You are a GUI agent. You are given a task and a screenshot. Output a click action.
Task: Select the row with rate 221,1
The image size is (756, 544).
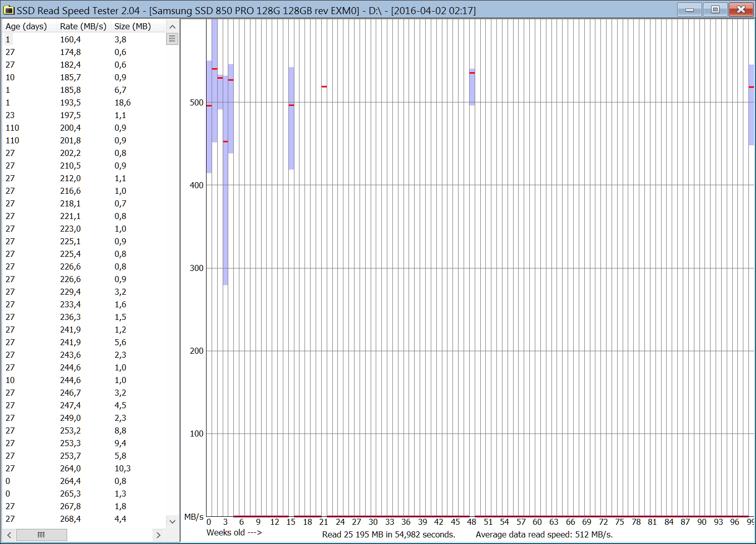pyautogui.click(x=84, y=216)
